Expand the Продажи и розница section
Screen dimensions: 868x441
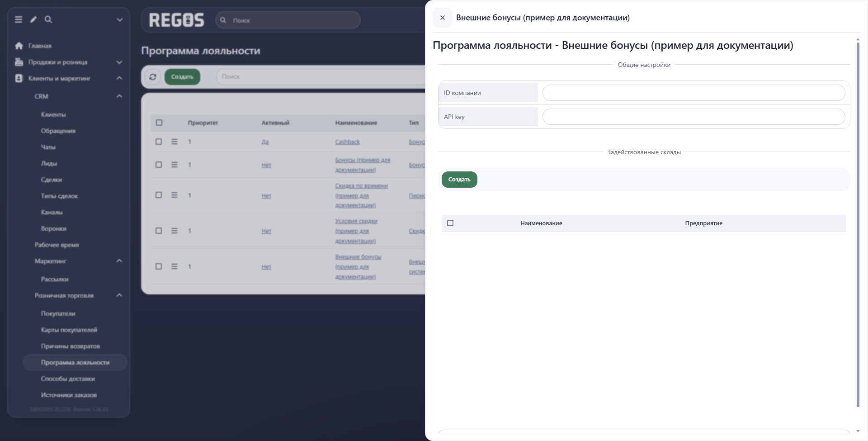pos(119,62)
